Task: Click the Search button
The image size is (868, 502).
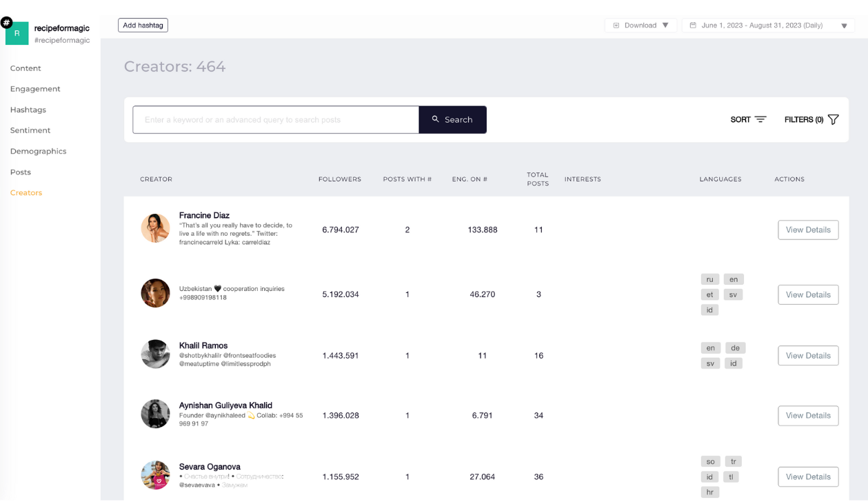Action: 452,119
